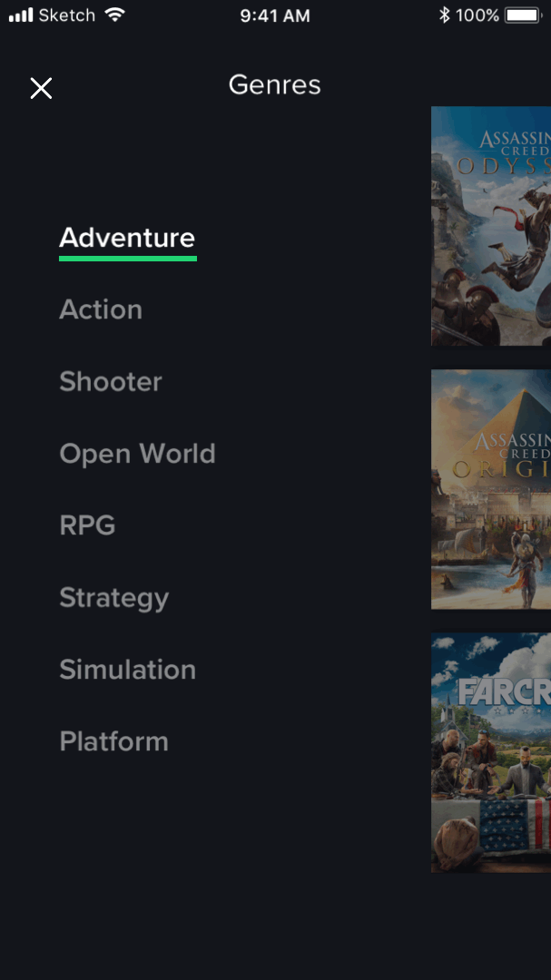
Task: Tap the cellular signal bars icon
Action: tap(21, 15)
